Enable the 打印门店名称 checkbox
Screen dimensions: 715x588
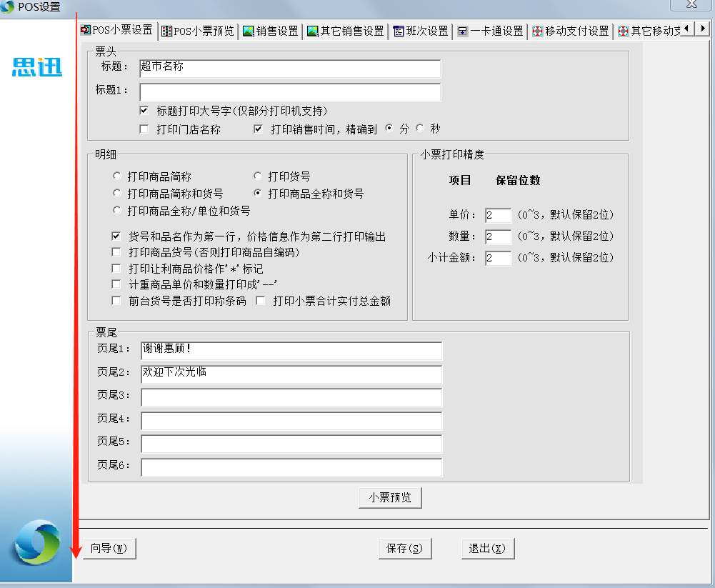tap(144, 129)
